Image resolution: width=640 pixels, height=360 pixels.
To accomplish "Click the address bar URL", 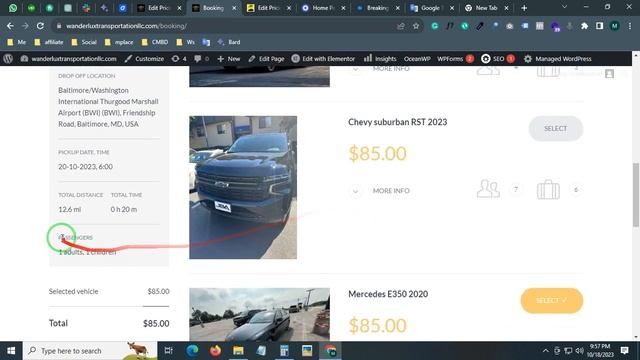I will click(x=126, y=26).
